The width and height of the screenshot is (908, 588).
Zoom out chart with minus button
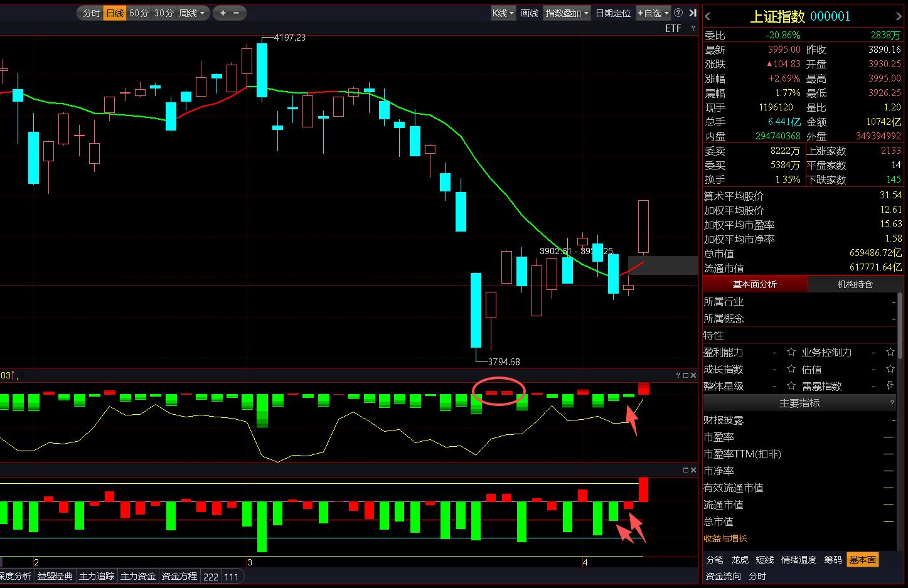[x=237, y=13]
